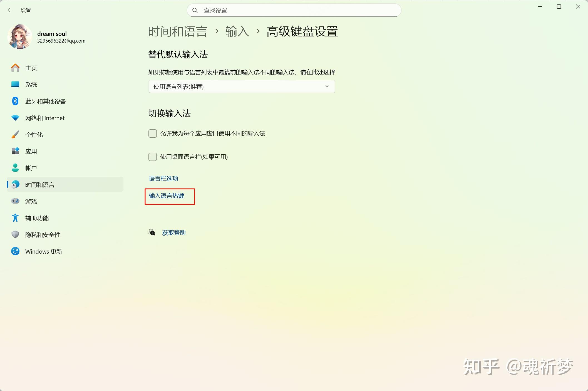Open 语言栏选项 link
588x391 pixels.
click(163, 178)
